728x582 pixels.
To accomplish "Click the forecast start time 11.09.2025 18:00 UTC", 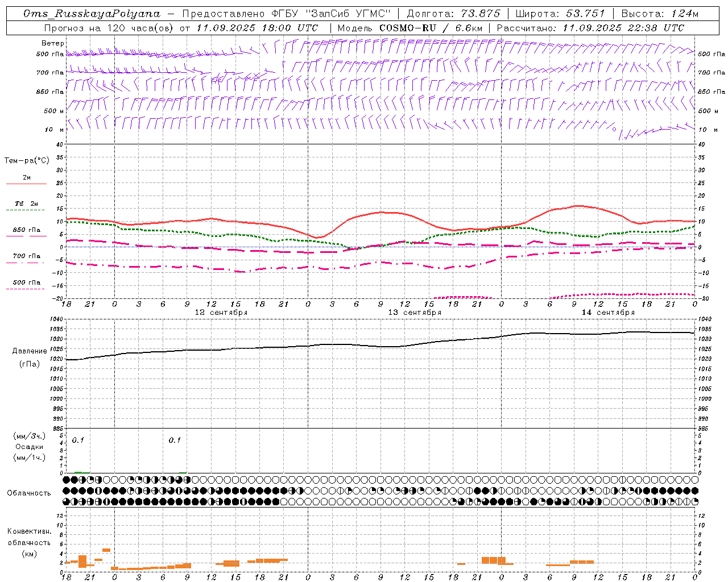I will pyautogui.click(x=257, y=28).
